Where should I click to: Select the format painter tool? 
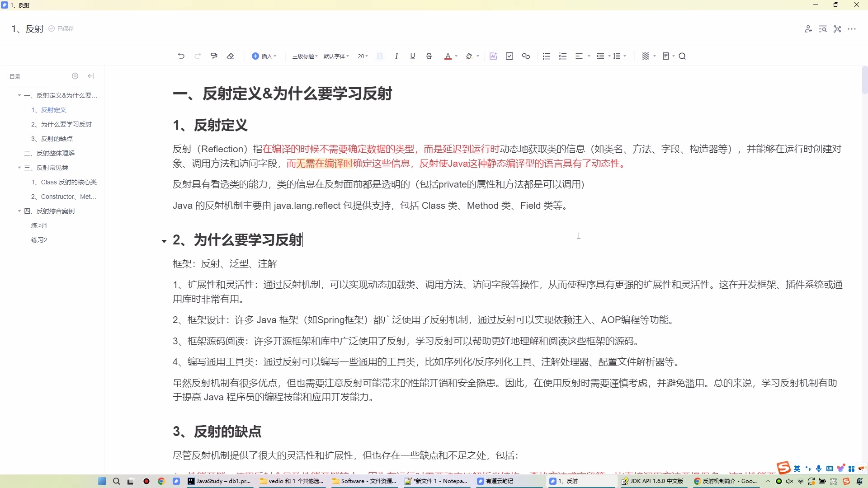(x=214, y=56)
